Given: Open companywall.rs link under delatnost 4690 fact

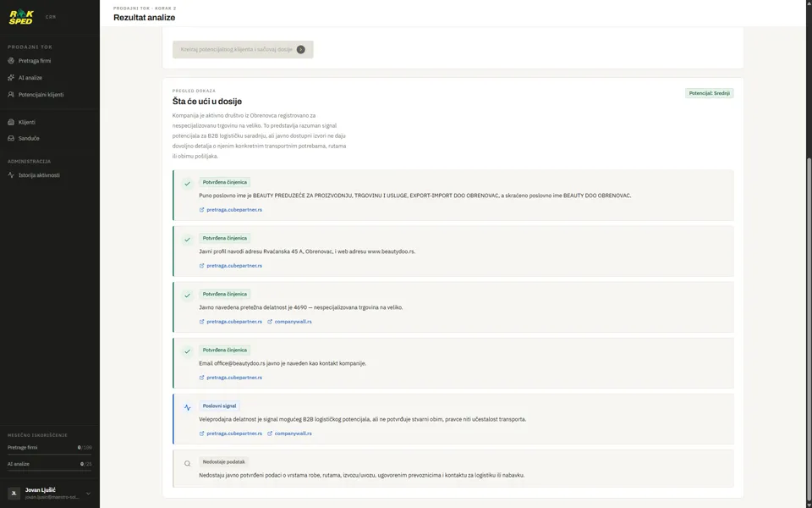Looking at the screenshot, I should pyautogui.click(x=289, y=322).
